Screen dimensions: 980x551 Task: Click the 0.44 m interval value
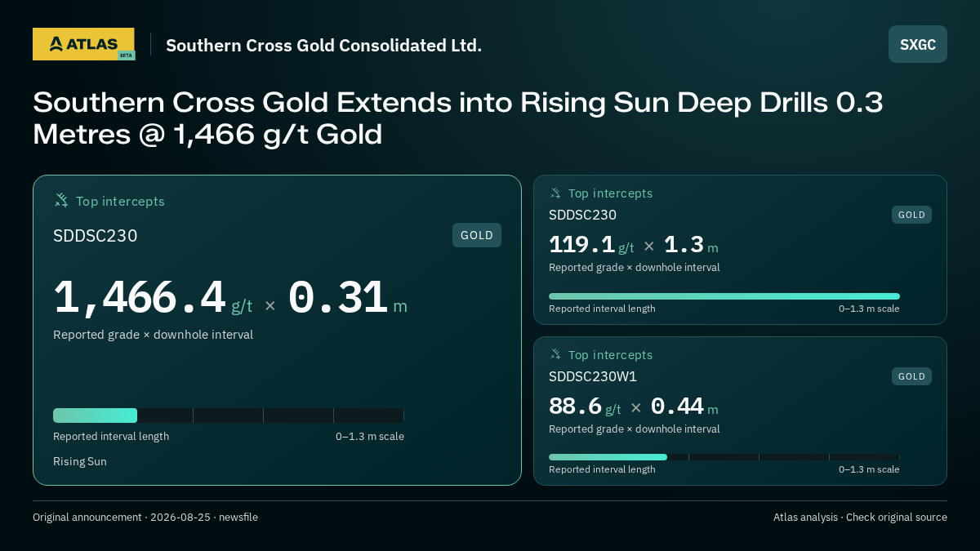677,407
